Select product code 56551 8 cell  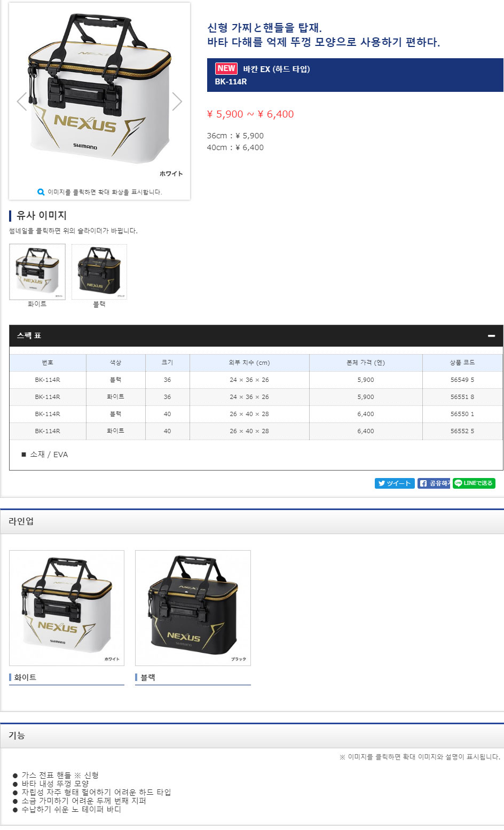pos(462,397)
